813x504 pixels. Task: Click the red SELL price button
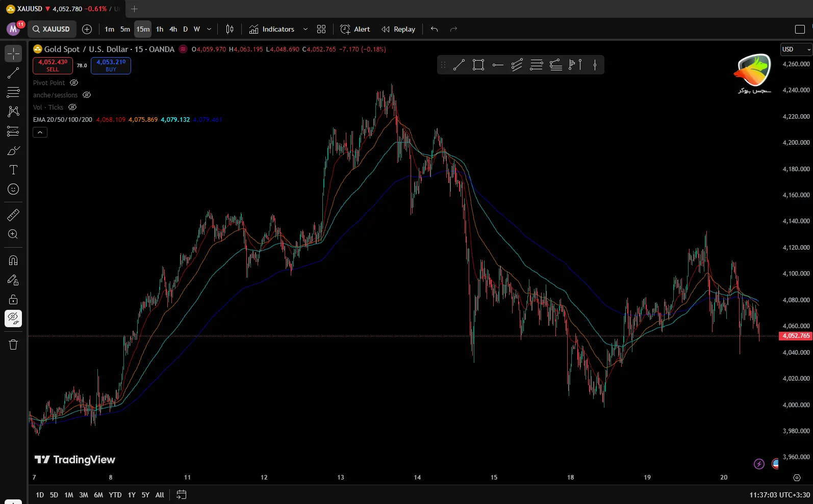53,65
